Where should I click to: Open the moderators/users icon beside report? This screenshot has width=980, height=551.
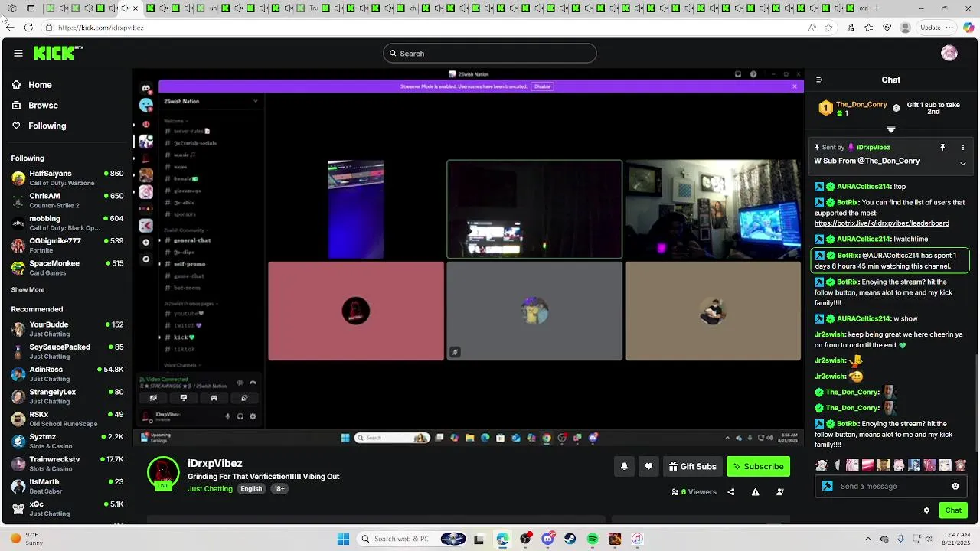(x=780, y=492)
